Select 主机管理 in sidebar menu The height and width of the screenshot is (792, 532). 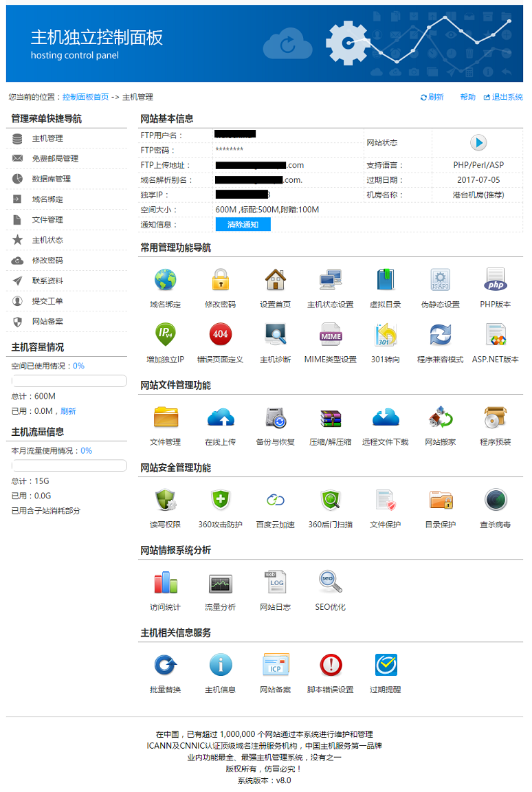tap(47, 139)
